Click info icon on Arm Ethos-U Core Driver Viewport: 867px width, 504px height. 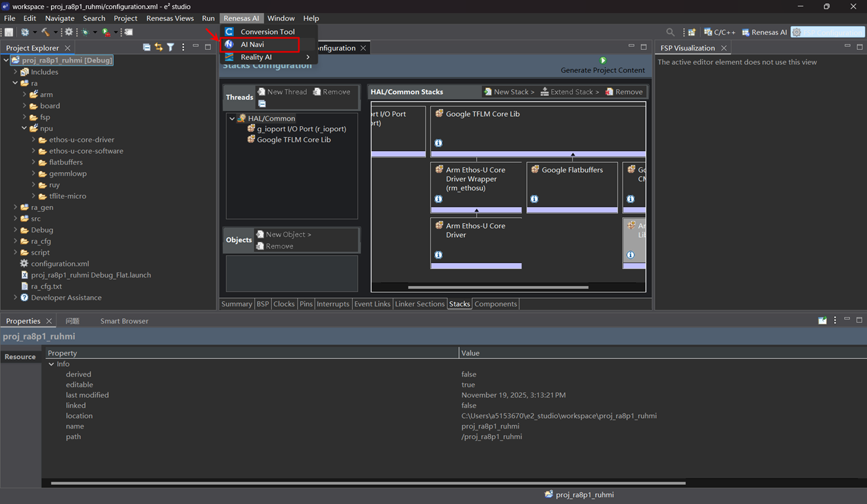click(x=438, y=255)
